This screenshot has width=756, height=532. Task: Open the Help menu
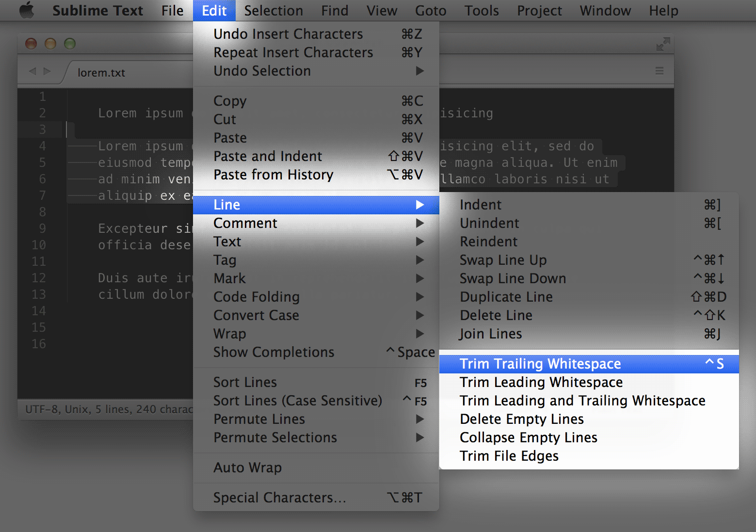coord(663,10)
